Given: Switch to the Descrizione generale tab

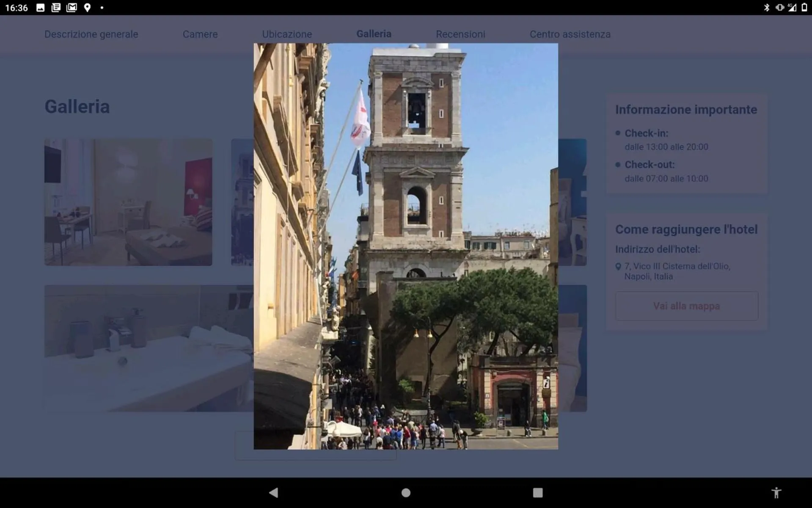Looking at the screenshot, I should click(91, 34).
